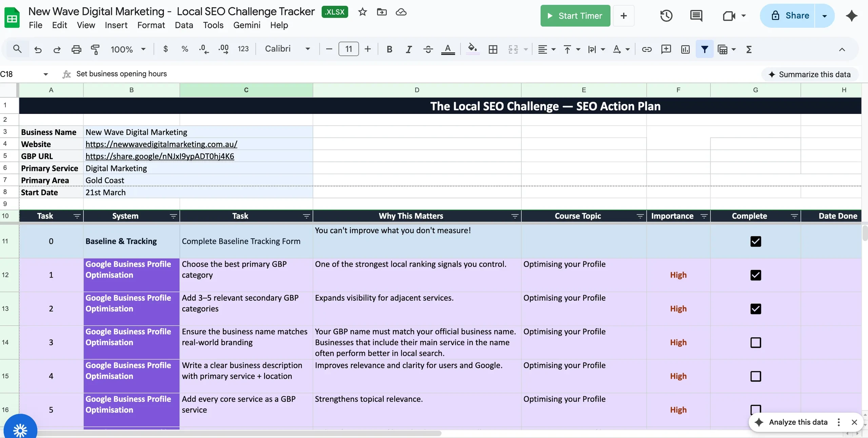Check Complete box for task 0

[755, 241]
